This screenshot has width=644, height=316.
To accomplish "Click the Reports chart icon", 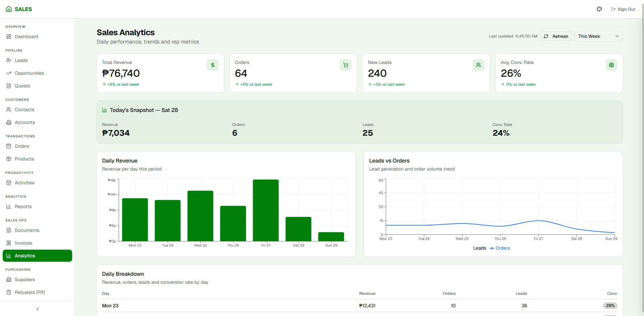I will tap(9, 206).
